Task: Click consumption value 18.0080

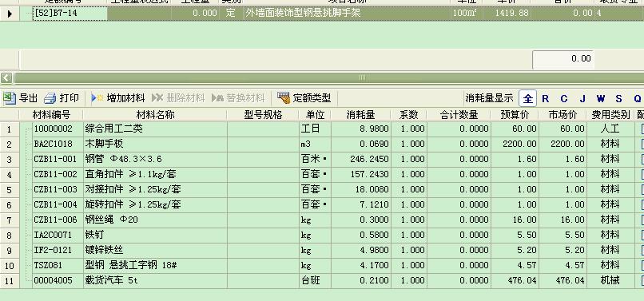Action: (x=372, y=190)
